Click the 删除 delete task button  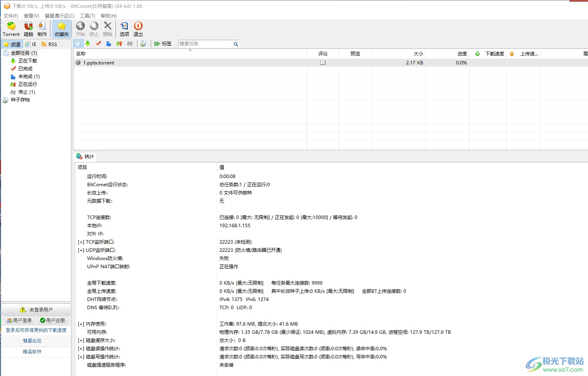(x=108, y=29)
